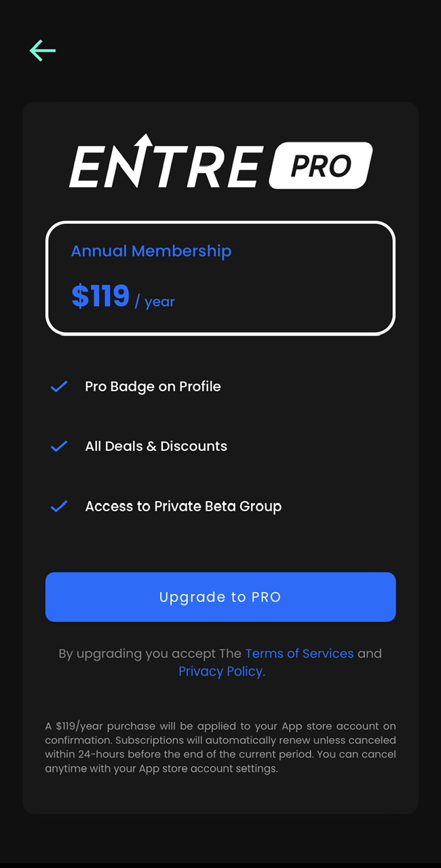Select the white-outlined membership plan card
Image resolution: width=441 pixels, height=868 pixels.
coord(220,278)
